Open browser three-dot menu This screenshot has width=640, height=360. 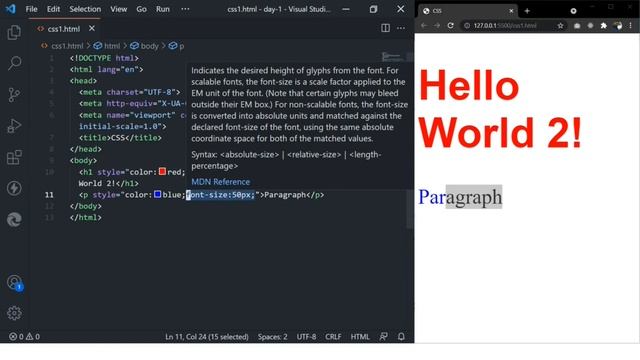(x=631, y=26)
